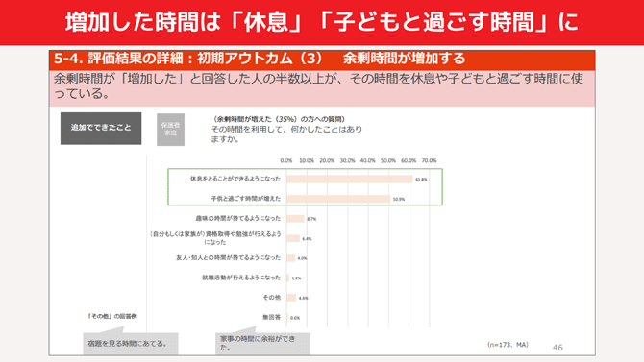The width and height of the screenshot is (644, 362).
Task: Select the label "友人・知人との時間が持てるようになった"
Action: tap(229, 257)
